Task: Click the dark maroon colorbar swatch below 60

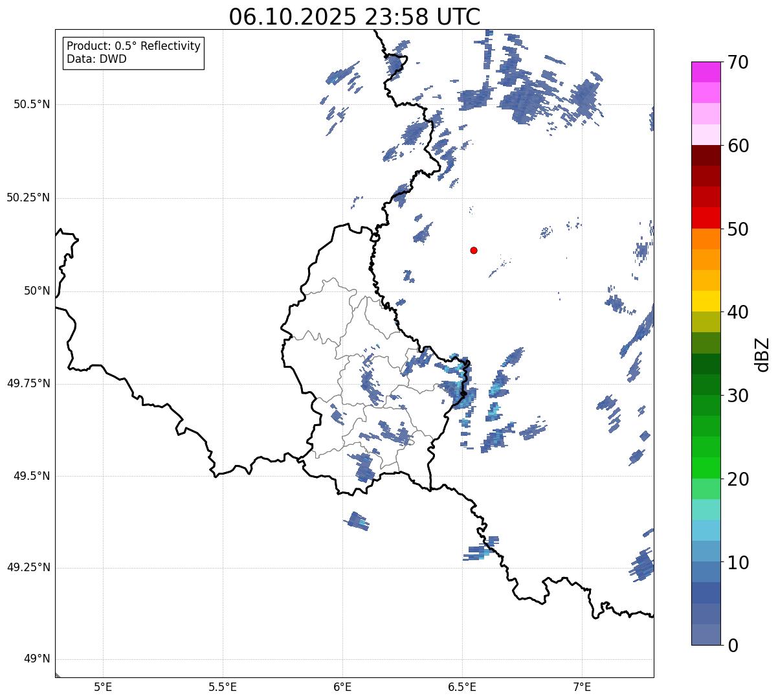Action: (706, 155)
